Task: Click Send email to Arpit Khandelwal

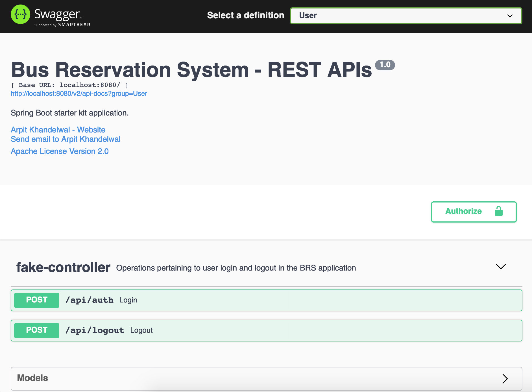Action: click(66, 139)
